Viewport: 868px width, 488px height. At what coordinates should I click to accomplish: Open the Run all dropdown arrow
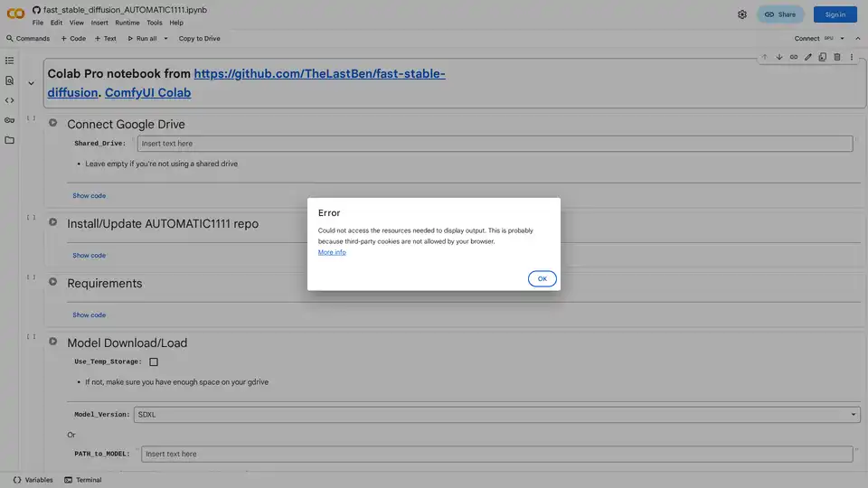tap(165, 39)
